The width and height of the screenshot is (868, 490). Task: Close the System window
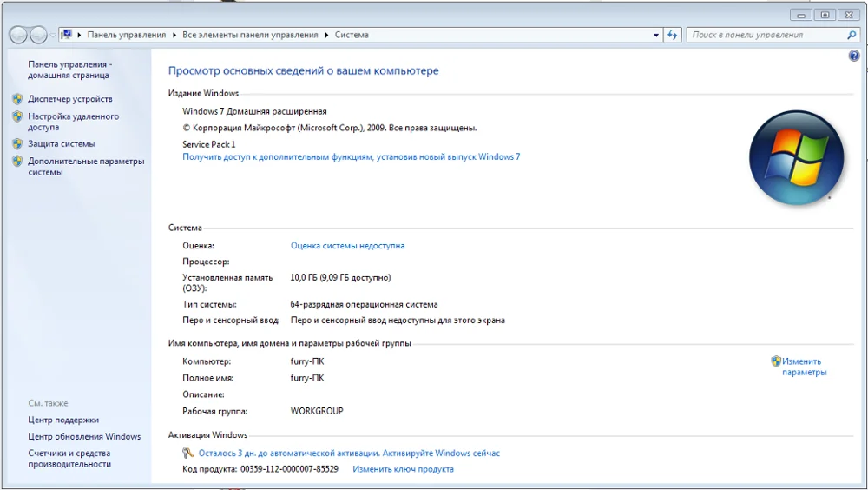[849, 15]
